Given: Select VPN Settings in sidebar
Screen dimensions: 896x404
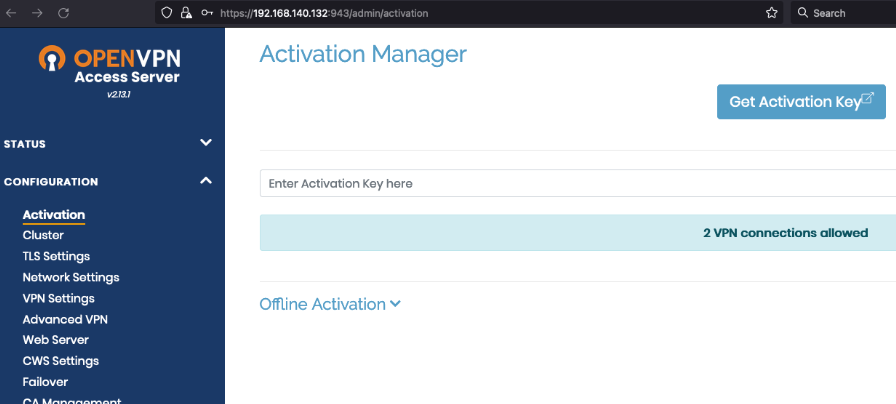Looking at the screenshot, I should tap(59, 299).
